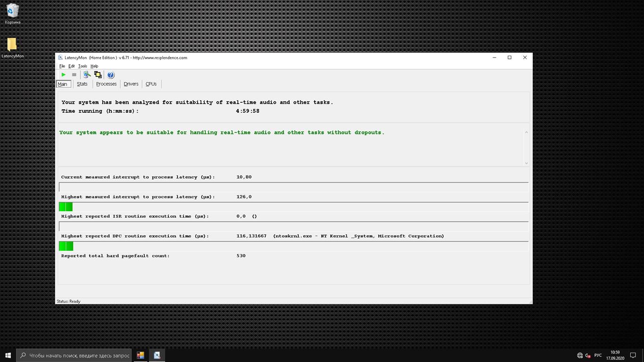Screen dimensions: 644x362
Task: Open help via the blue question mark icon
Action: [x=111, y=75]
